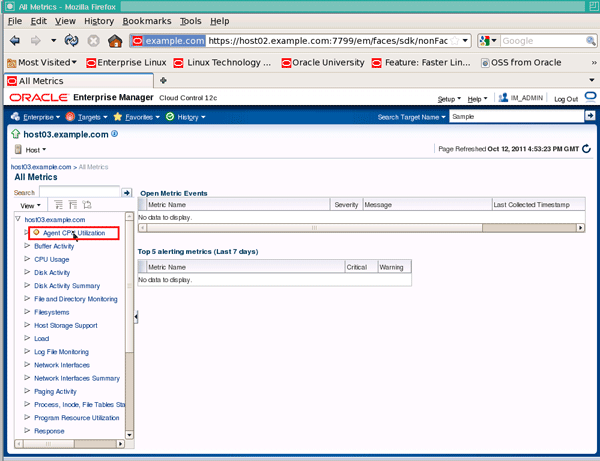Click the bookmark star in address bar

(455, 41)
